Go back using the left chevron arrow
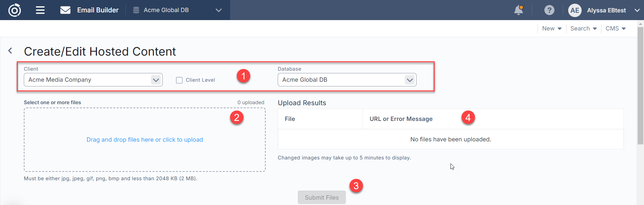 click(x=10, y=51)
